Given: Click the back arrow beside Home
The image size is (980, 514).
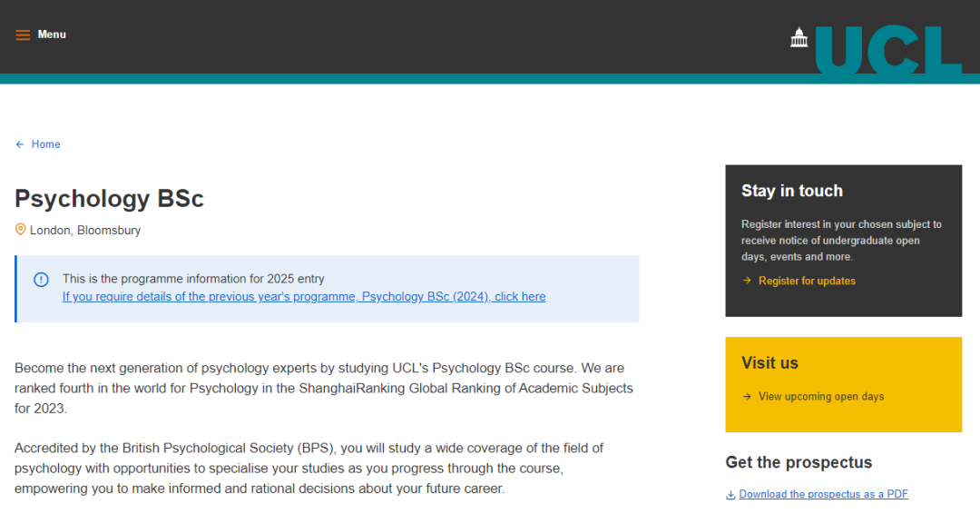Looking at the screenshot, I should point(20,144).
